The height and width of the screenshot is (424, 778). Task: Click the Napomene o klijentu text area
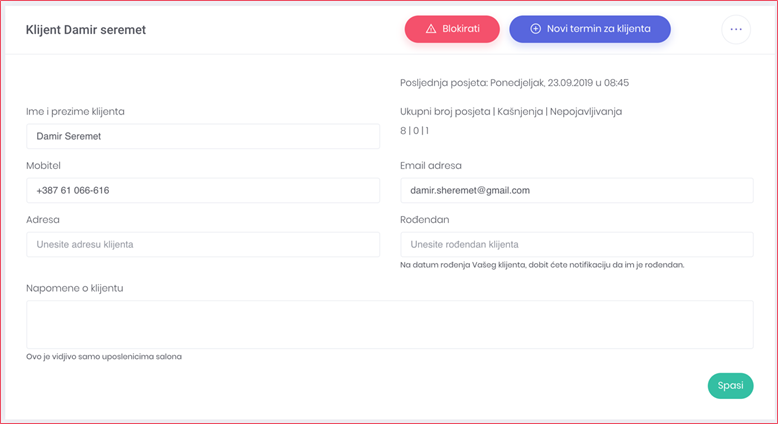click(x=389, y=324)
